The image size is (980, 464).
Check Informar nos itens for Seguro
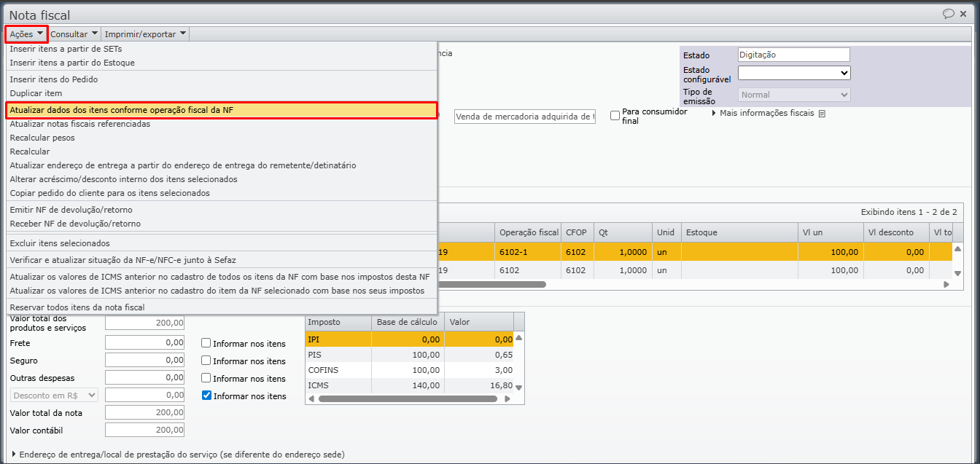pyautogui.click(x=206, y=361)
